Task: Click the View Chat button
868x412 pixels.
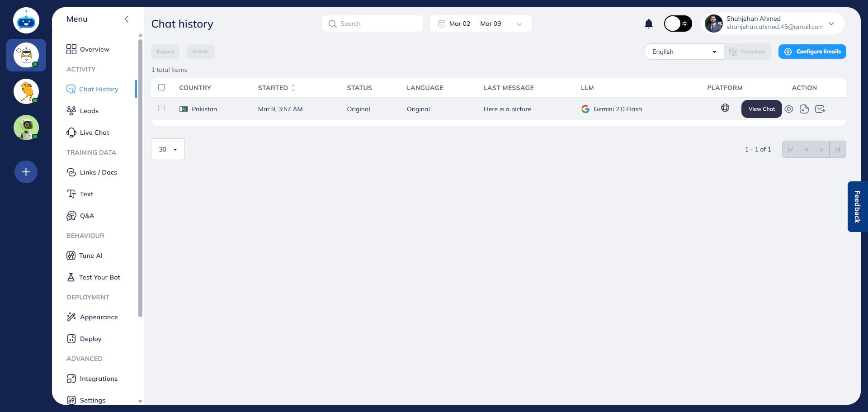Action: (x=761, y=109)
